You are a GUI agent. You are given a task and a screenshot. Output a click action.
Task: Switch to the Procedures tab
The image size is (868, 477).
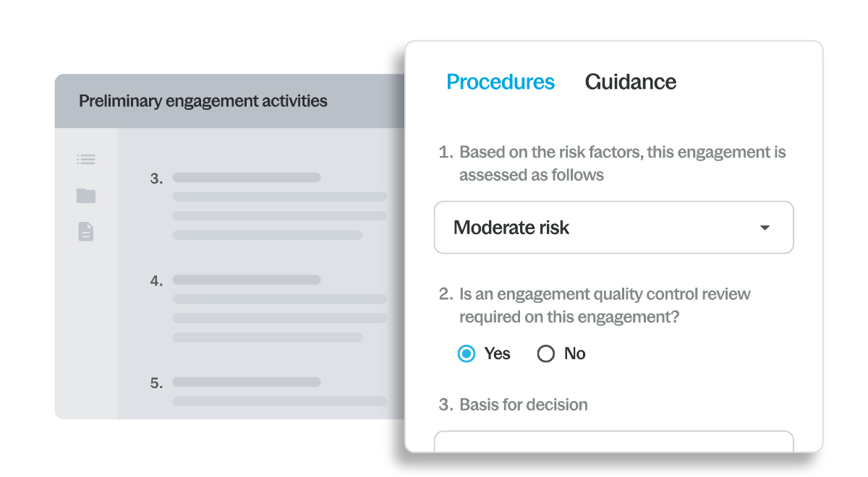(x=501, y=82)
